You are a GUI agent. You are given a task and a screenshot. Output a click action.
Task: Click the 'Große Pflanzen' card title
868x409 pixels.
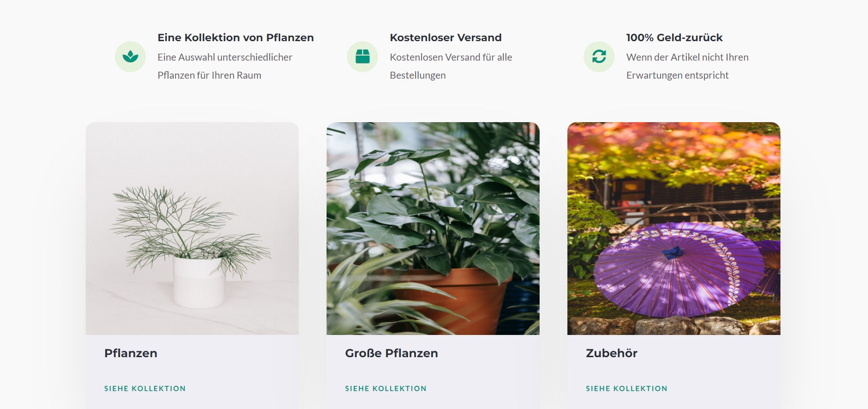[x=391, y=353]
